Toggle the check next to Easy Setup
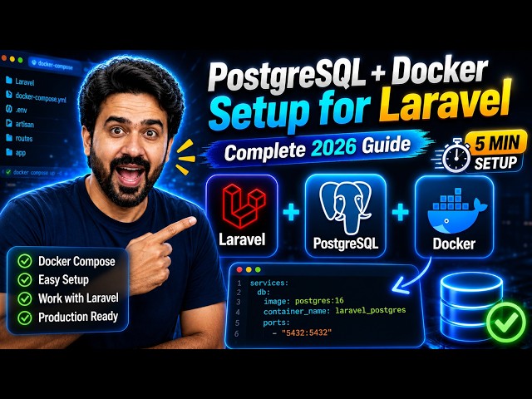The height and width of the screenshot is (399, 532). pos(24,280)
